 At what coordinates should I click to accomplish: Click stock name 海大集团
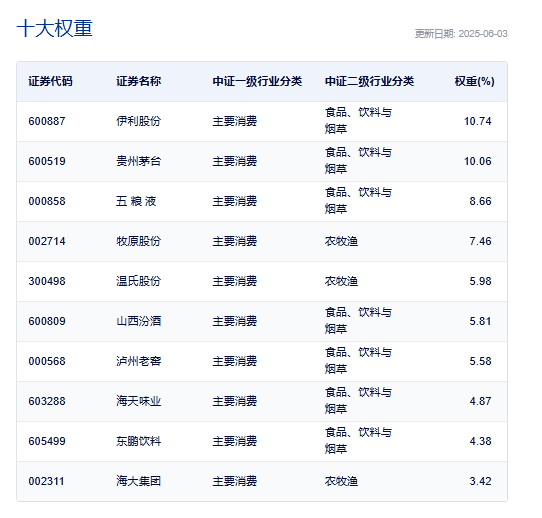pyautogui.click(x=139, y=481)
